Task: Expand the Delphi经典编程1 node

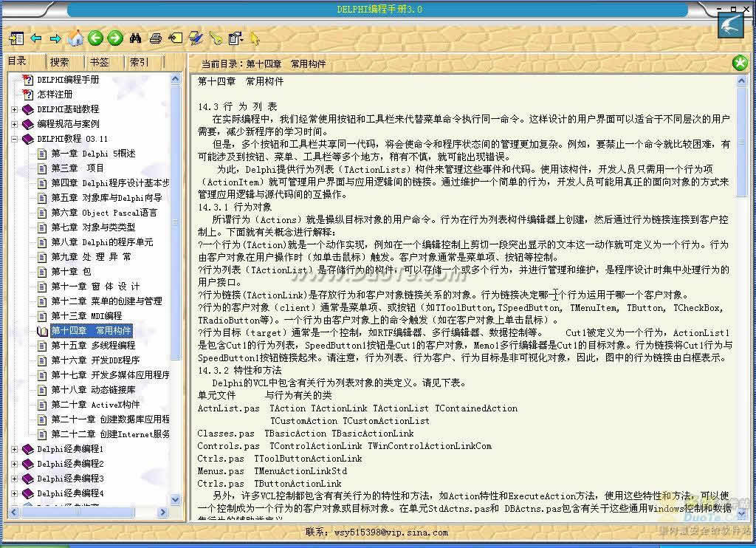Action: [x=15, y=449]
